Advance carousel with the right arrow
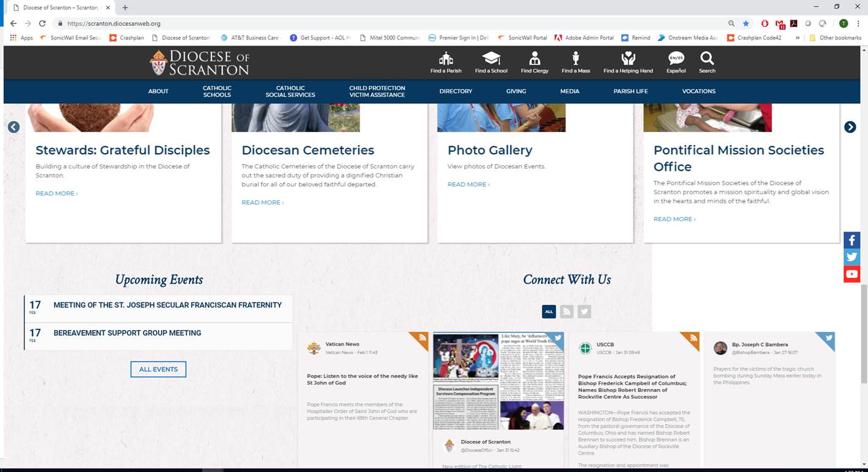868x472 pixels. click(850, 127)
